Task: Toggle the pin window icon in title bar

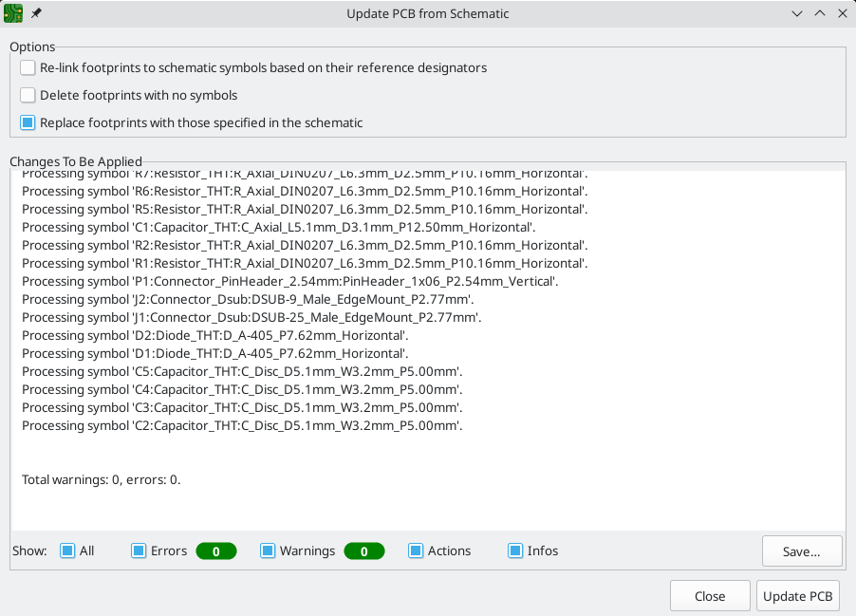Action: click(x=36, y=13)
